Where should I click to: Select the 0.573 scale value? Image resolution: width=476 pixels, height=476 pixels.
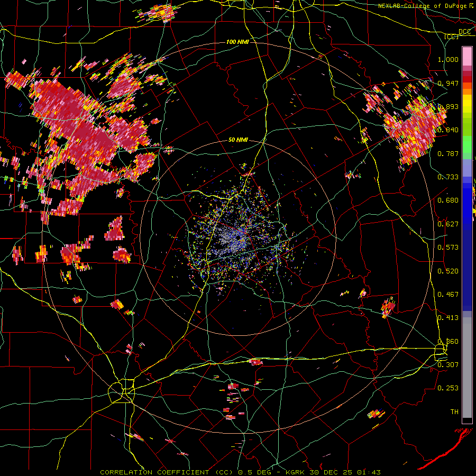[x=448, y=247]
